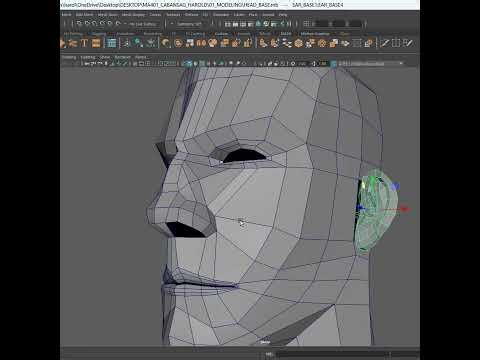
Task: Click the selected green wireframe ear mesh
Action: (376, 212)
